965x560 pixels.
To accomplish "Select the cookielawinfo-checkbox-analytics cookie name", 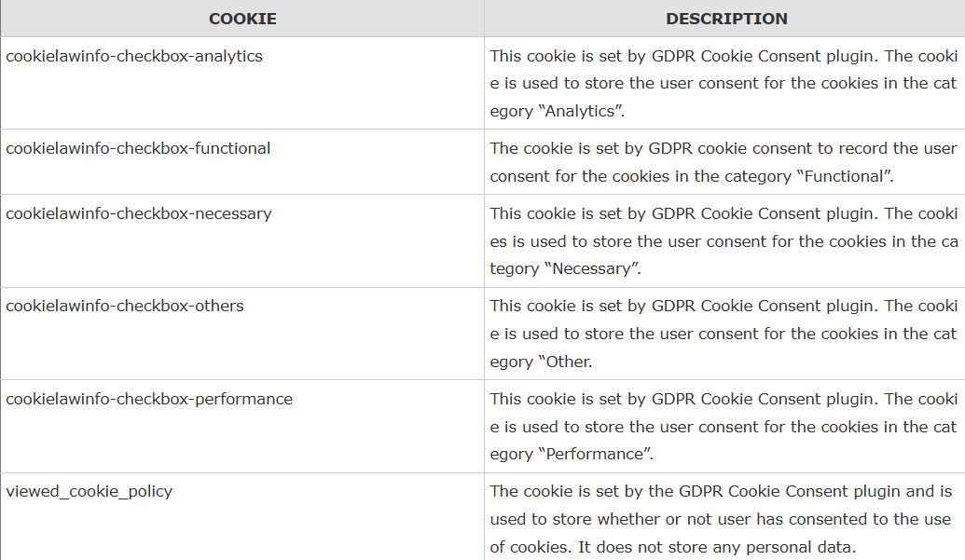I will pyautogui.click(x=134, y=56).
